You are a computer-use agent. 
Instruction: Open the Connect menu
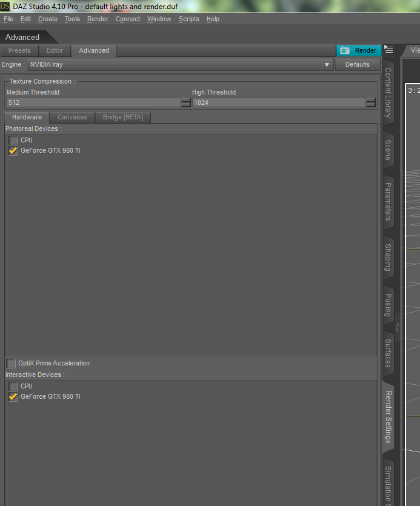pos(128,19)
